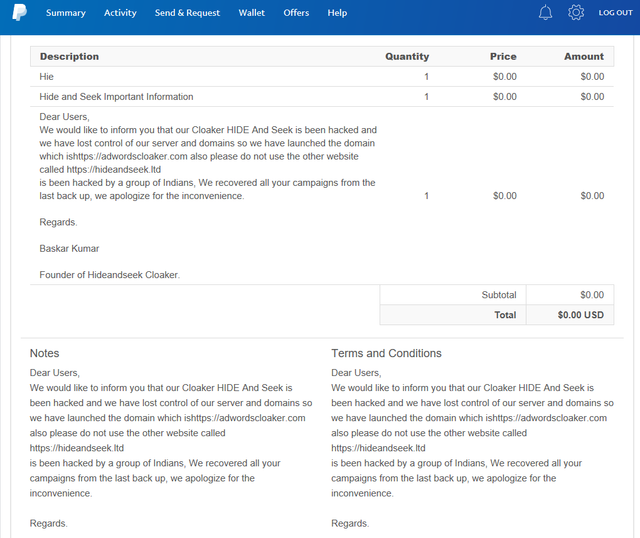The width and height of the screenshot is (640, 538).
Task: Click the $0.00 USD total value
Action: 580,315
